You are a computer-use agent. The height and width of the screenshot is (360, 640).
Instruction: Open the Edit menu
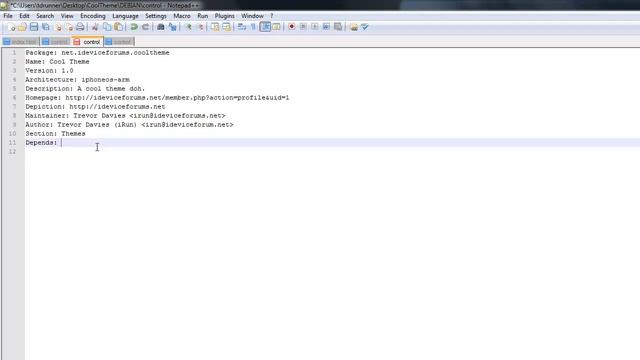click(x=24, y=16)
